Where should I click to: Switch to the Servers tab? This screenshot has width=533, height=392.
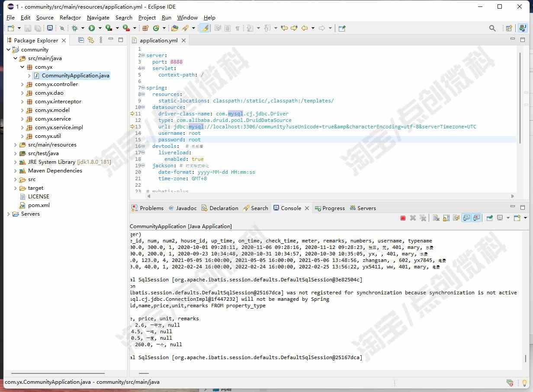[x=363, y=208]
